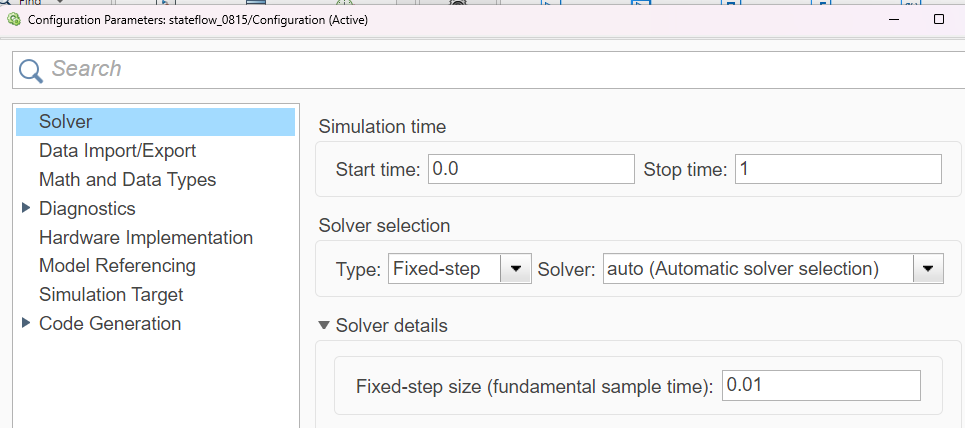Click the Fixed-step size input box
The image size is (965, 428).
pyautogui.click(x=822, y=386)
